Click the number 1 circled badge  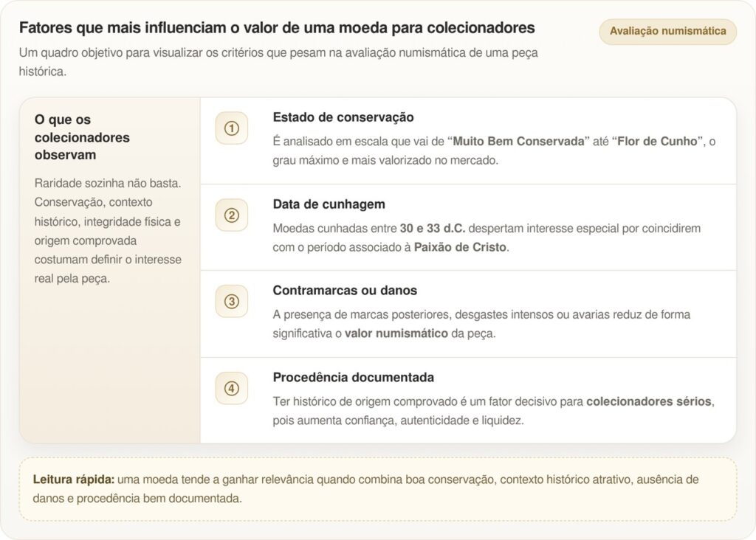click(232, 128)
